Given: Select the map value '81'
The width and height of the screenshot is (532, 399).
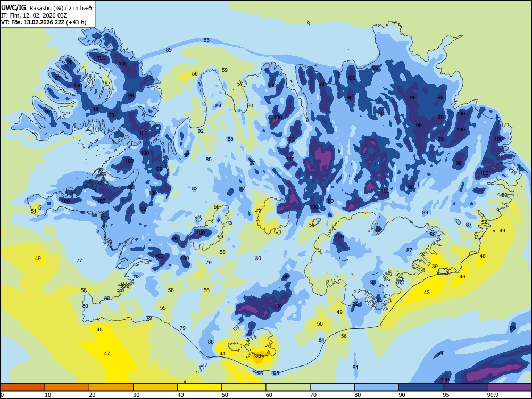Looking at the screenshot, I should tap(355, 367).
